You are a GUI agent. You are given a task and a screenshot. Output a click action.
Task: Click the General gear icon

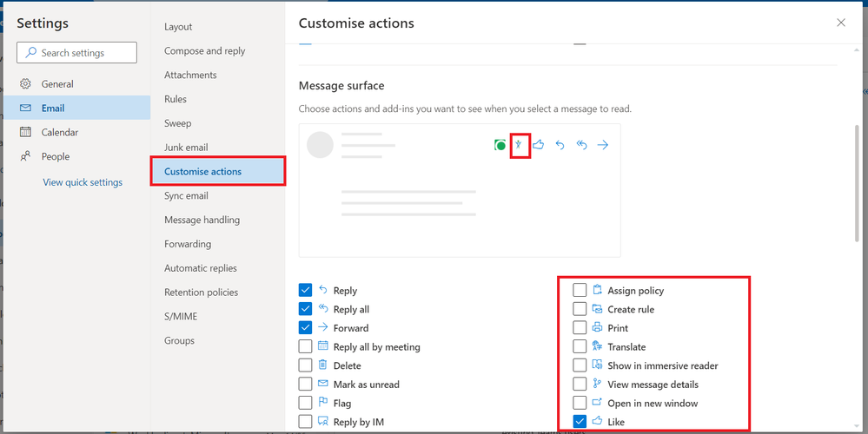(25, 84)
